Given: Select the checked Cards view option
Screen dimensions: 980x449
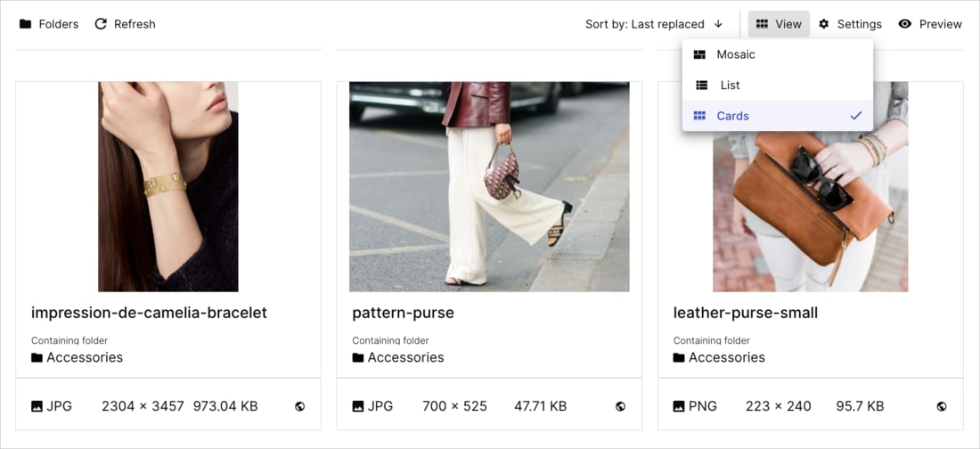Looking at the screenshot, I should [778, 116].
